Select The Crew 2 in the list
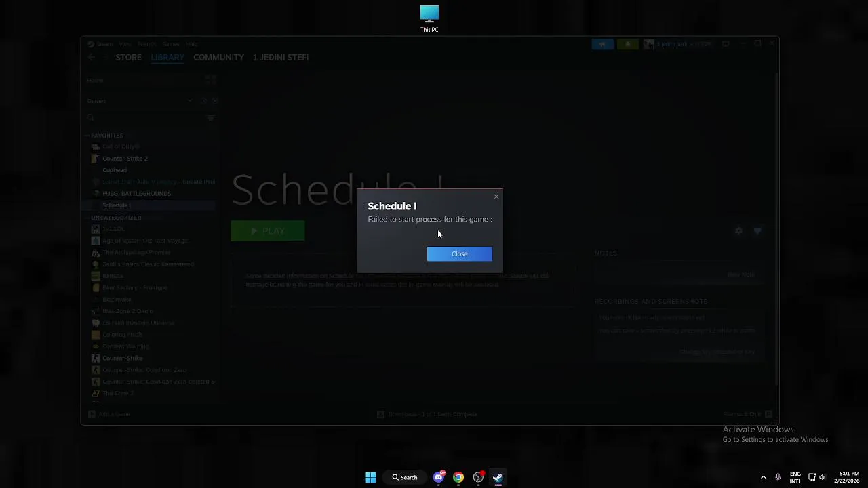The width and height of the screenshot is (868, 488). click(x=118, y=393)
